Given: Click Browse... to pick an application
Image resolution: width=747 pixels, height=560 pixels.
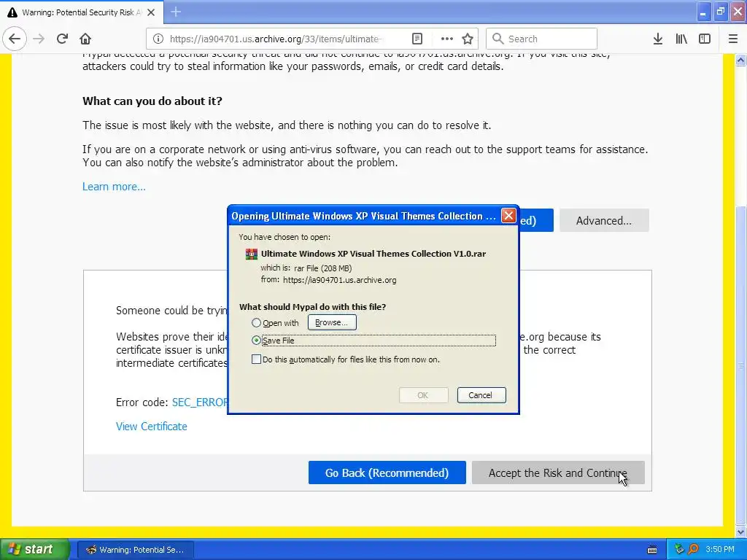Looking at the screenshot, I should pos(332,322).
